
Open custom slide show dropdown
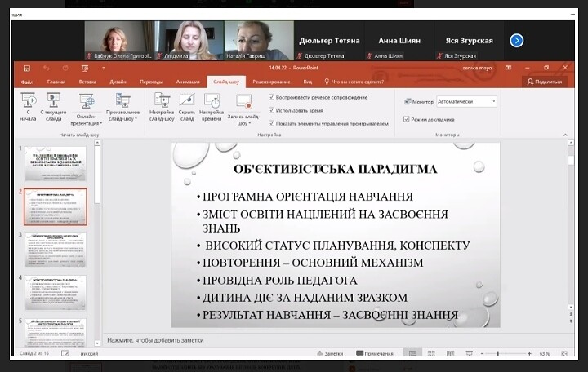[122, 107]
